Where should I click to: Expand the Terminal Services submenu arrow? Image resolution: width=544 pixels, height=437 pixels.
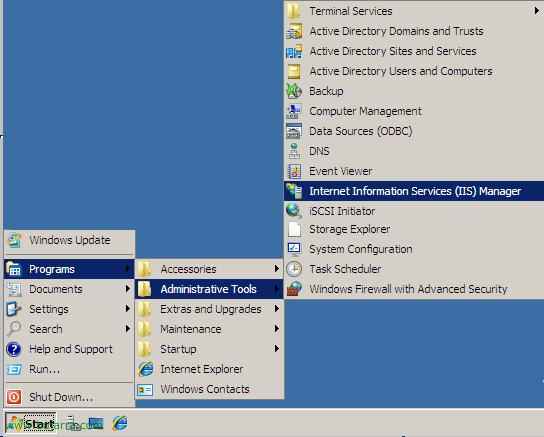537,11
